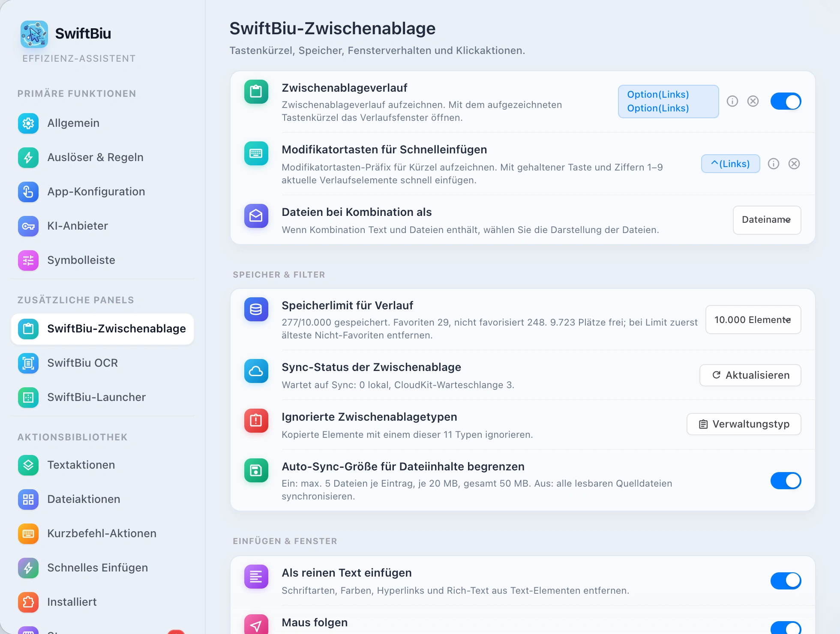Viewport: 840px width, 634px height.
Task: Toggle Auto-Sync-Größe begrenzen switch
Action: (786, 481)
